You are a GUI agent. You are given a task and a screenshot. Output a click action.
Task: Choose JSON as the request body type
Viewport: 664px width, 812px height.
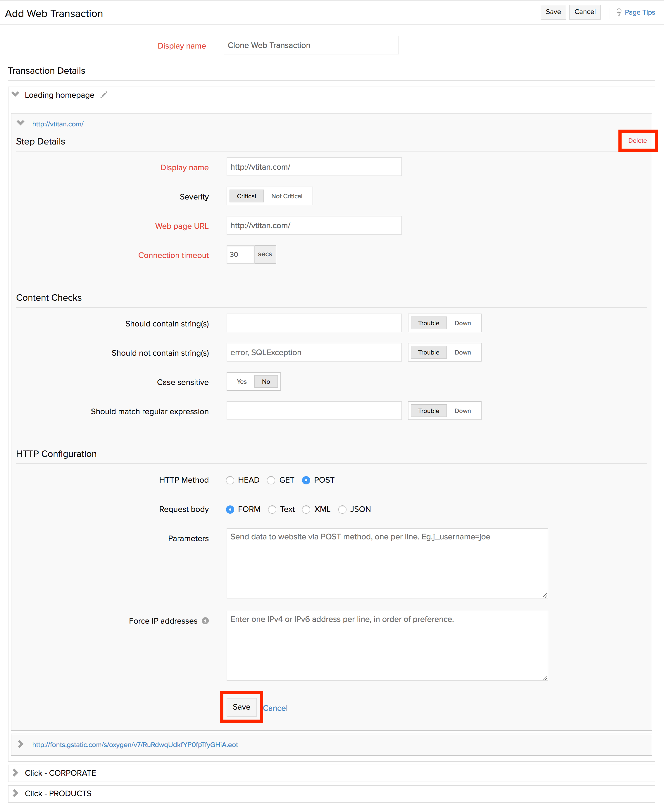tap(342, 509)
